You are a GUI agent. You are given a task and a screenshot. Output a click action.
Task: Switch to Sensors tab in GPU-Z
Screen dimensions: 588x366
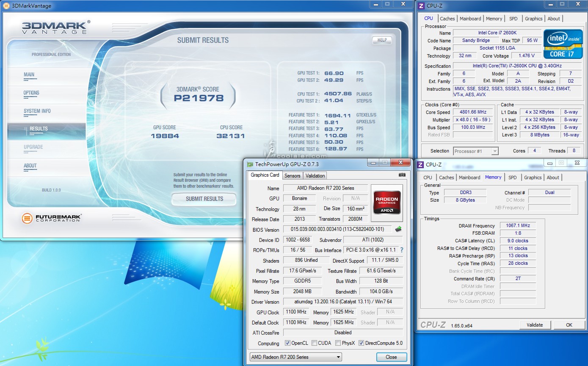pyautogui.click(x=292, y=175)
